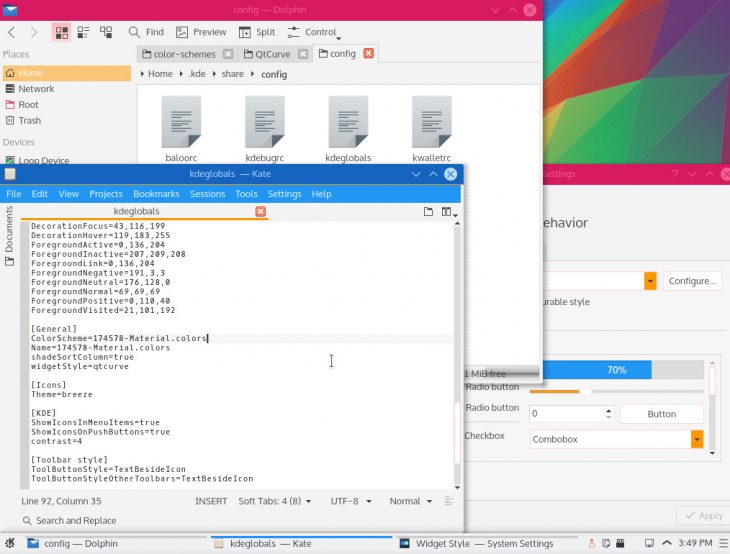Viewport: 730px width, 554px height.
Task: Switch Dolphin to details view mode
Action: (106, 32)
